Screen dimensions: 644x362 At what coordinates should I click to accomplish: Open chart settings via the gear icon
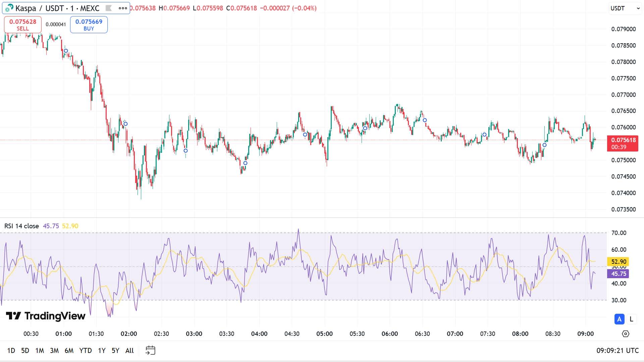[x=625, y=334]
